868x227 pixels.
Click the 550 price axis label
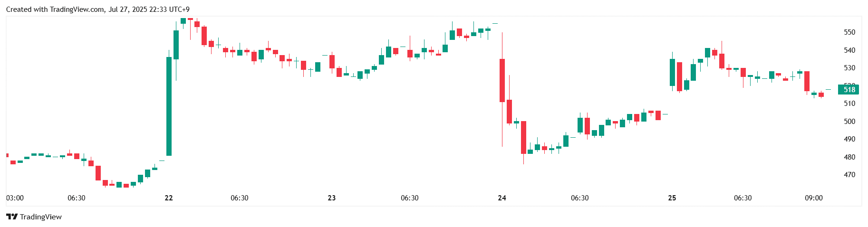[x=849, y=32]
